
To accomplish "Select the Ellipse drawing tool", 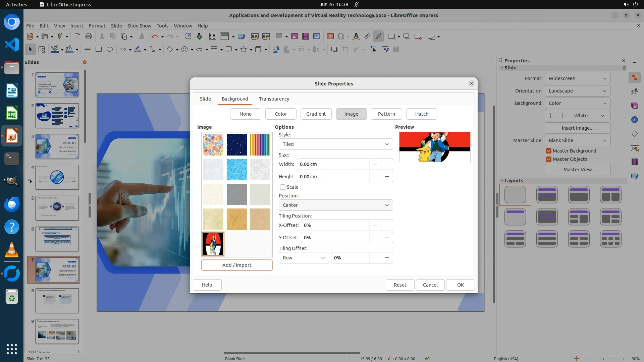I will click(109, 49).
